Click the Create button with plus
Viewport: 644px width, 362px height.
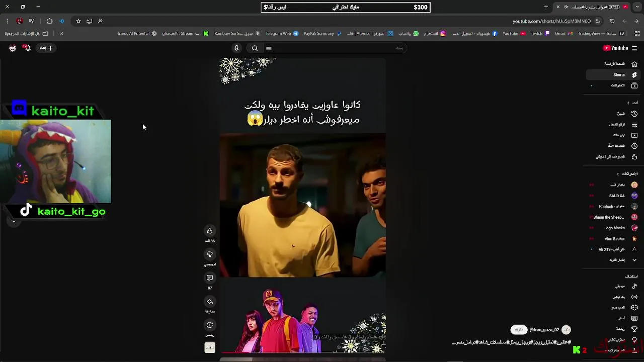tap(47, 48)
